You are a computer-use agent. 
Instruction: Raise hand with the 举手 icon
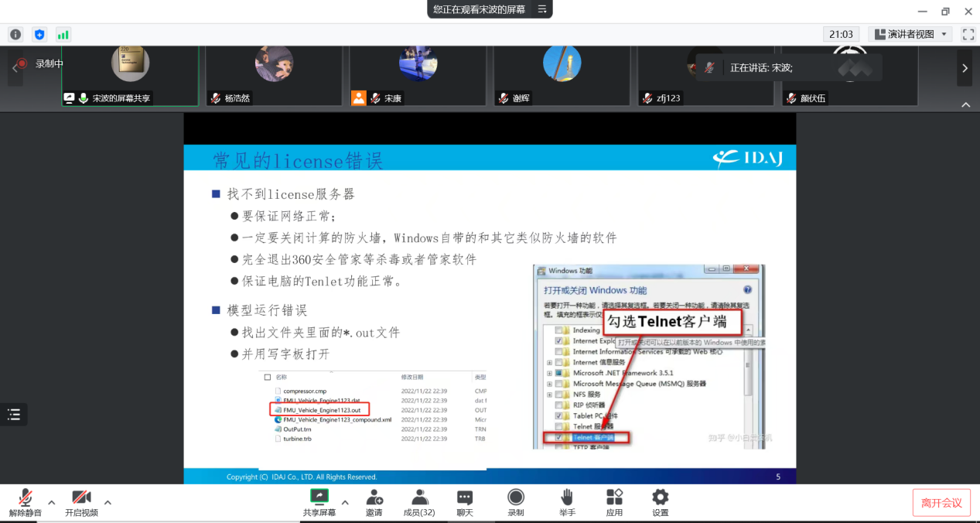567,502
